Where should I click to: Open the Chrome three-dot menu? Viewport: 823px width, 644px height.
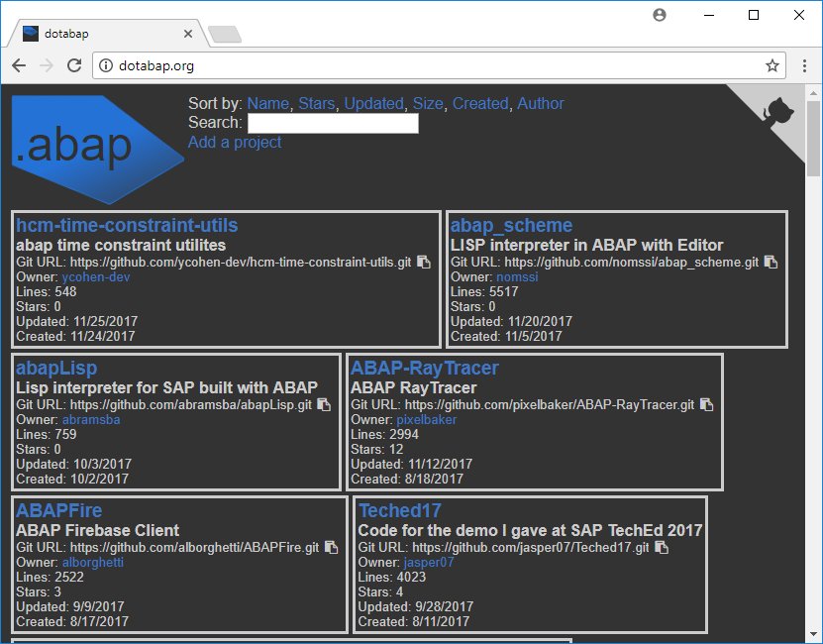click(x=804, y=65)
